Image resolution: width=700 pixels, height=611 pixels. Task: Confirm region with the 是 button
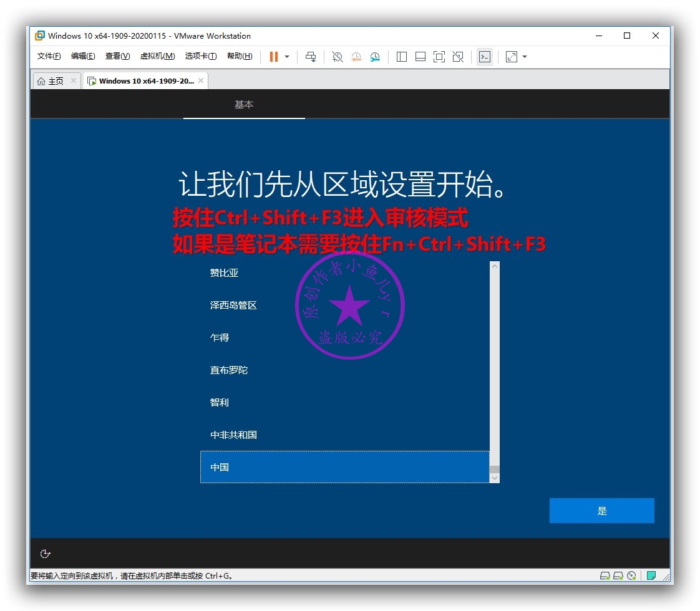pyautogui.click(x=602, y=511)
